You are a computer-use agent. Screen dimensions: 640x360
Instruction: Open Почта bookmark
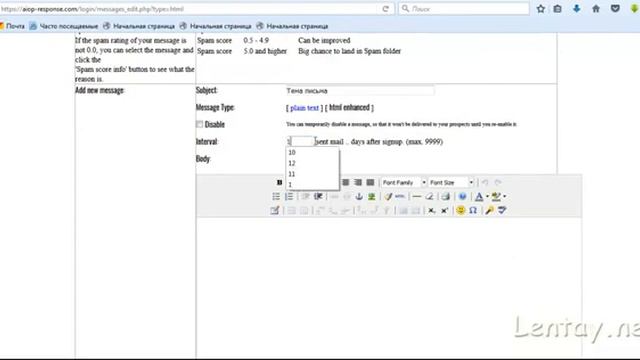click(x=12, y=26)
